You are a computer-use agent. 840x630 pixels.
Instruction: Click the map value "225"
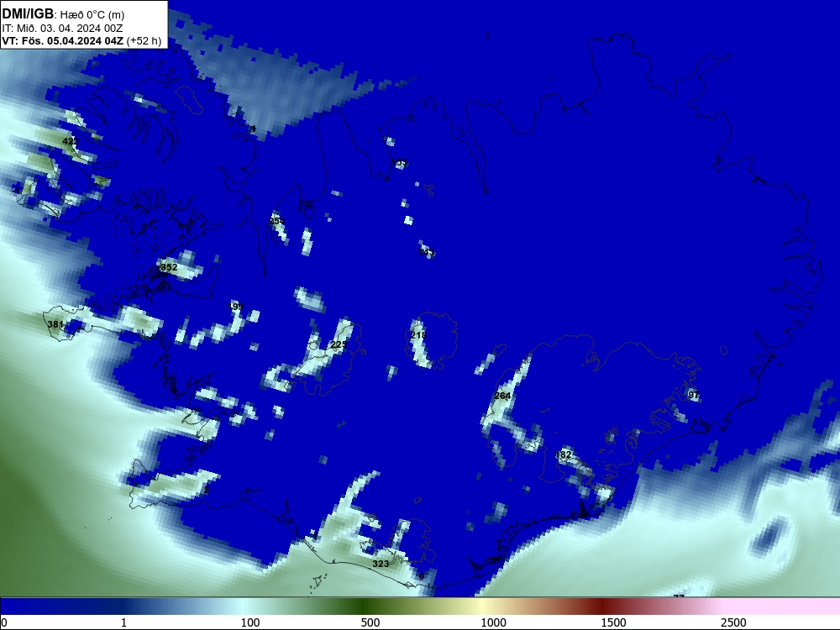tap(339, 344)
